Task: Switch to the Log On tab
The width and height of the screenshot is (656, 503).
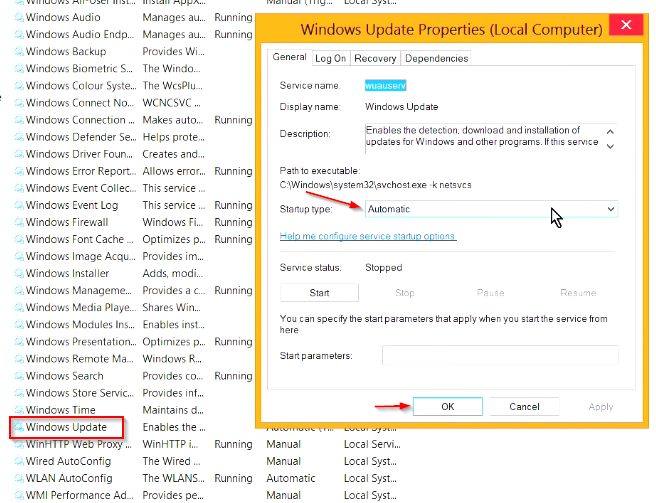Action: pyautogui.click(x=330, y=59)
